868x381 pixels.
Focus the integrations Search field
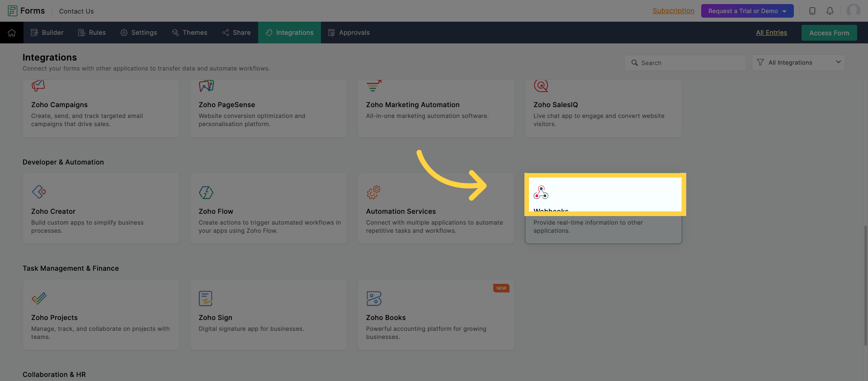[685, 63]
